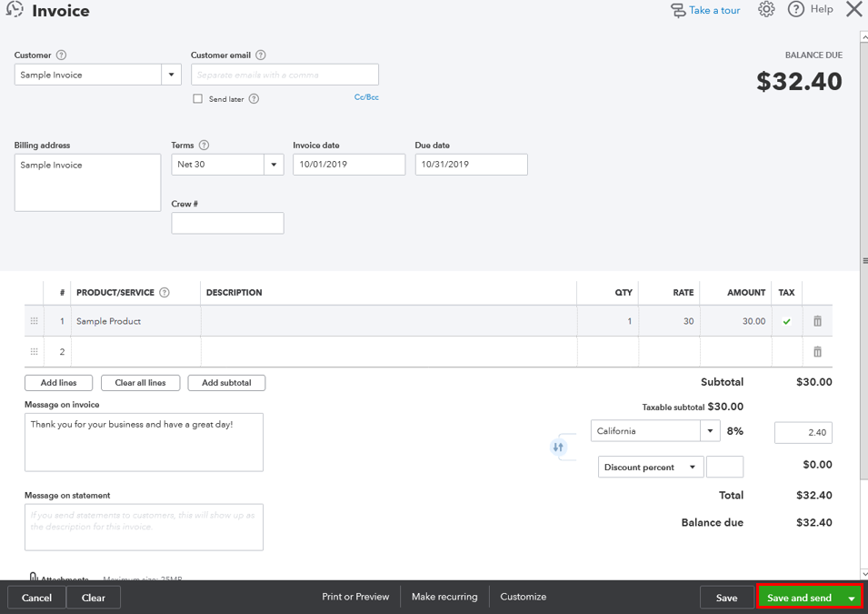The height and width of the screenshot is (614, 868).
Task: Click the Terms help tooltip icon
Action: [204, 144]
